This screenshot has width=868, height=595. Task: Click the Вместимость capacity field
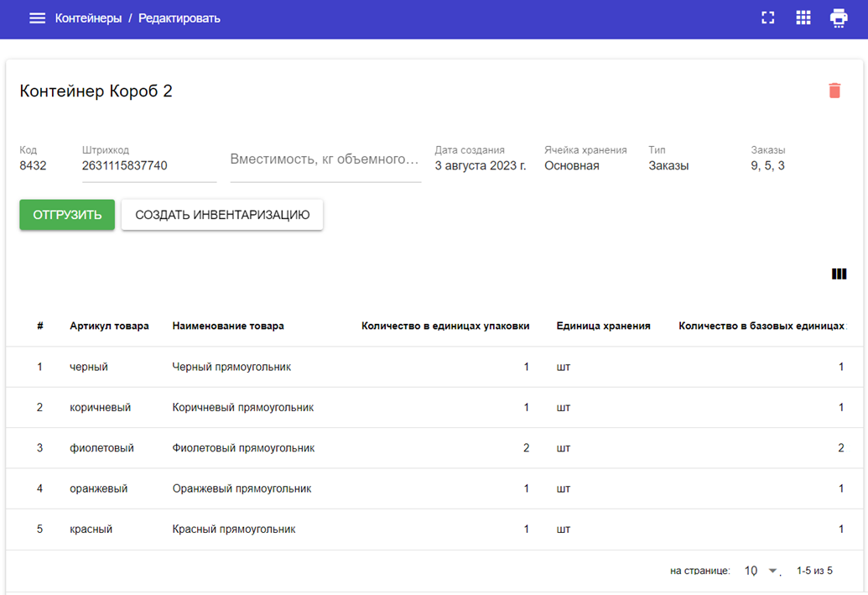pyautogui.click(x=325, y=159)
